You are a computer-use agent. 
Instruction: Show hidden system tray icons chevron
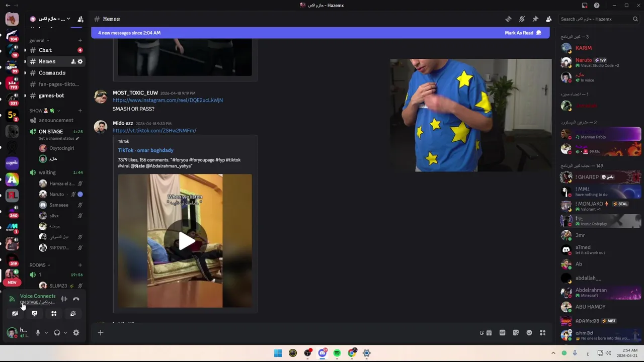[553, 353]
